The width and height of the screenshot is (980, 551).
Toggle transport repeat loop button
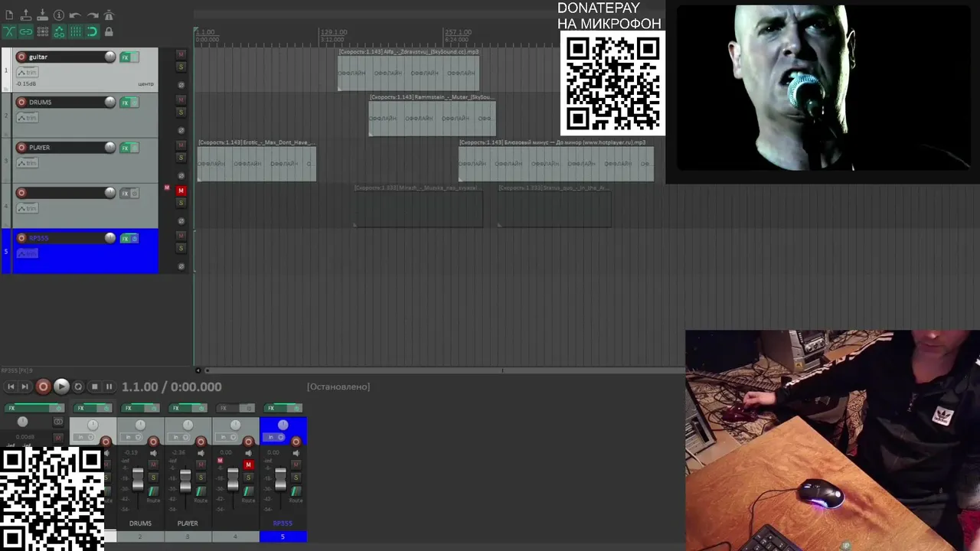pyautogui.click(x=78, y=387)
